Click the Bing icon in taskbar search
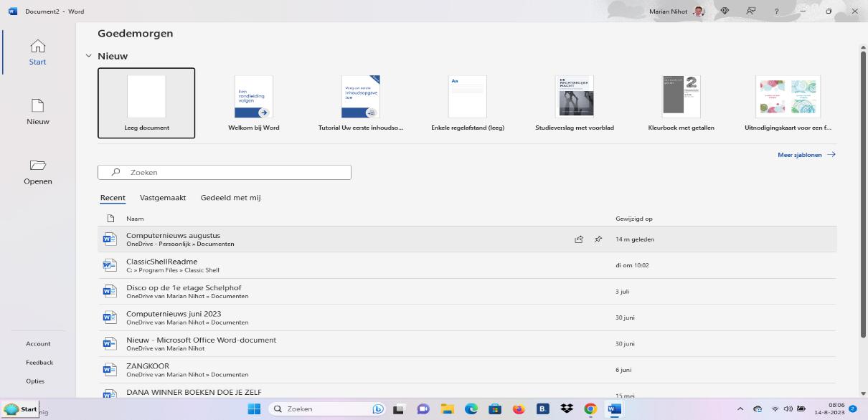The width and height of the screenshot is (868, 420). click(378, 409)
